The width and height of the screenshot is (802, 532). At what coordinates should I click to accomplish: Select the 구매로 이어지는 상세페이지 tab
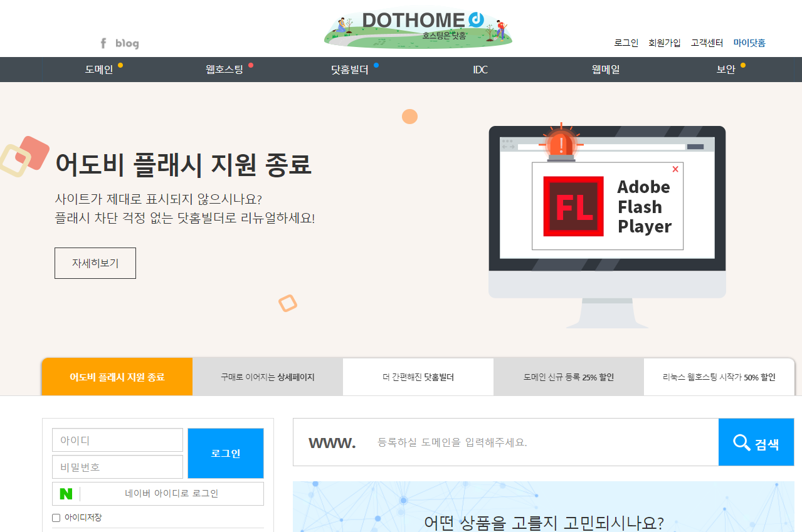[268, 377]
